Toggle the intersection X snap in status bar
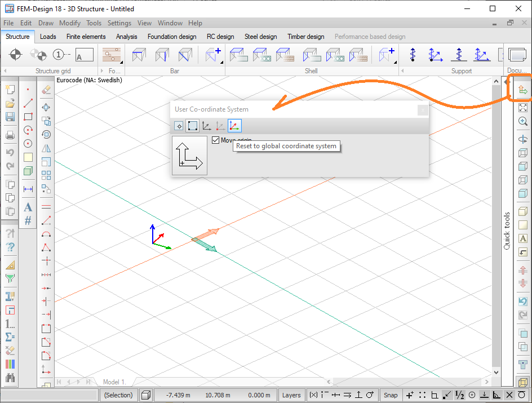The height and width of the screenshot is (403, 532). pos(509,395)
